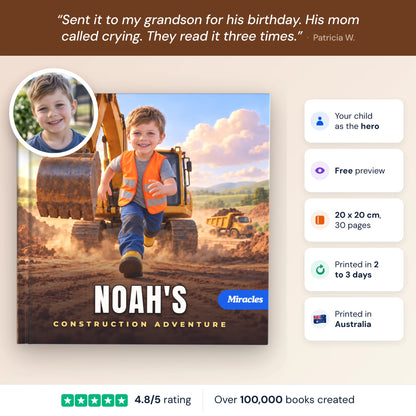Click the Patricia W. testimonial quote
Image resolution: width=416 pixels, height=416 pixels.
(209, 28)
